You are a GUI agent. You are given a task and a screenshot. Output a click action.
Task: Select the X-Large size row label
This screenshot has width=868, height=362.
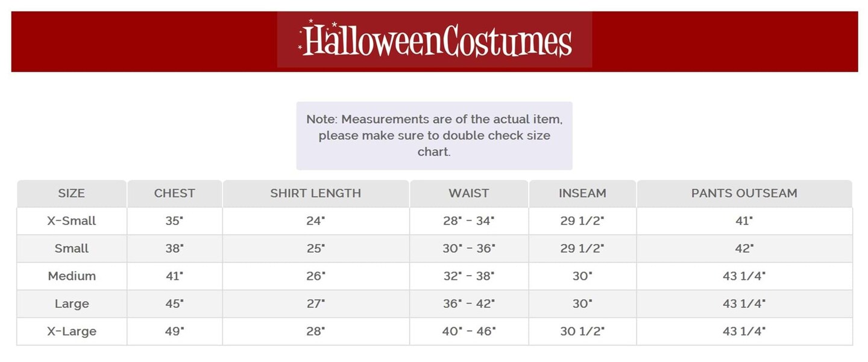coord(71,332)
